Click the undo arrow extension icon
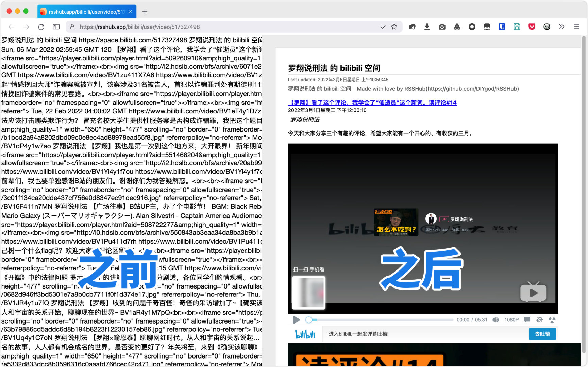The image size is (588, 367). point(412,27)
